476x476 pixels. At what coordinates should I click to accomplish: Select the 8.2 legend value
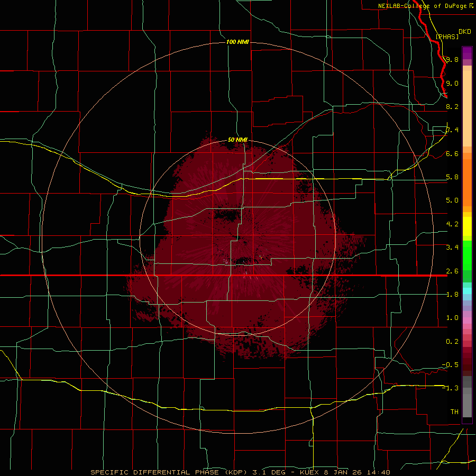tap(452, 106)
